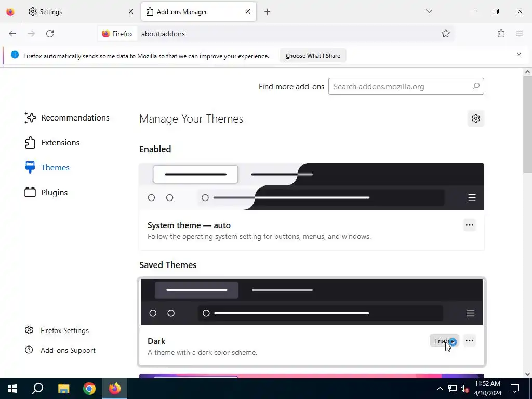Bookmark this page with the star icon
The image size is (532, 399).
point(446,34)
